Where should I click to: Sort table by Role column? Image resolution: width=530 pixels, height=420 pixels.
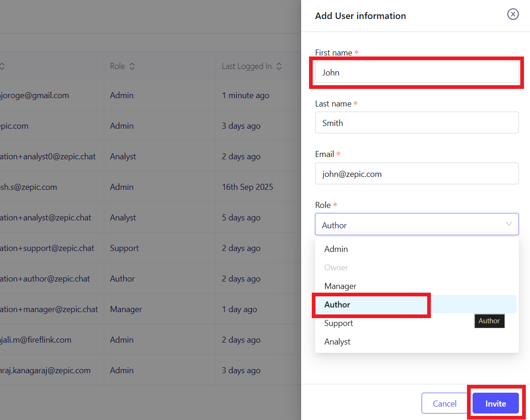click(x=132, y=66)
